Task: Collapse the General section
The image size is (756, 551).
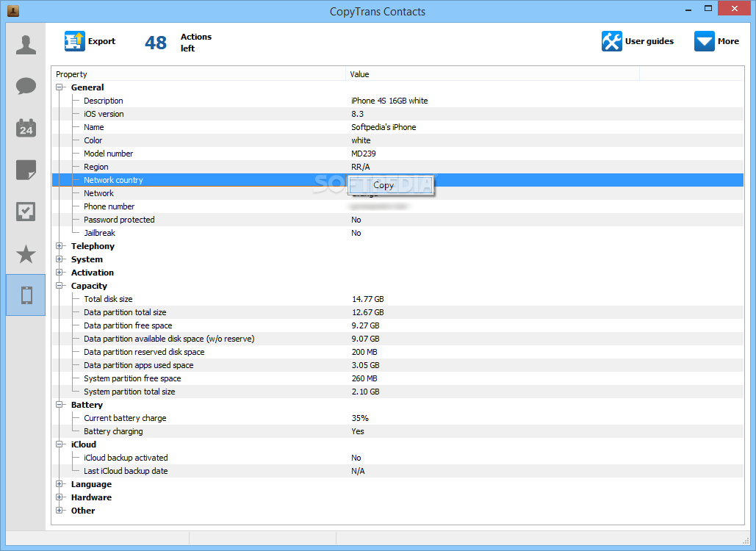Action: pos(60,87)
